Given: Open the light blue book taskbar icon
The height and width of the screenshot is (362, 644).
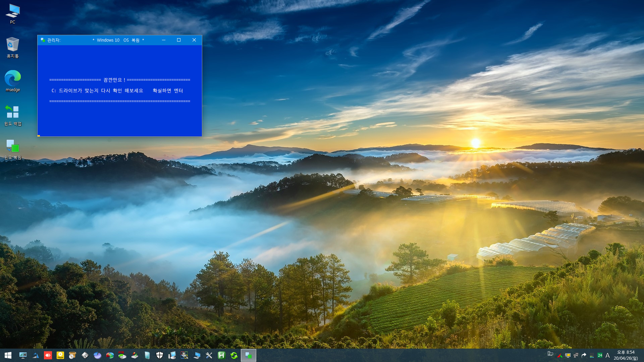Looking at the screenshot, I should pos(147,355).
